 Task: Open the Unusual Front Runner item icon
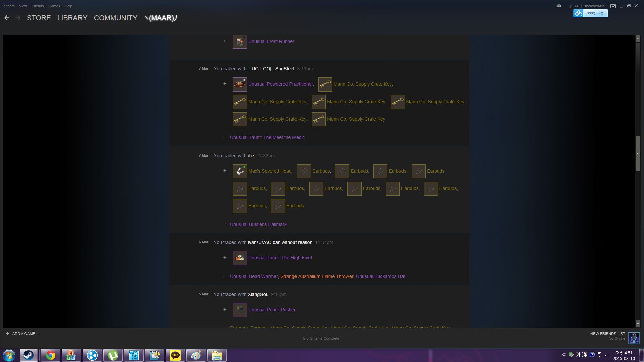[239, 42]
